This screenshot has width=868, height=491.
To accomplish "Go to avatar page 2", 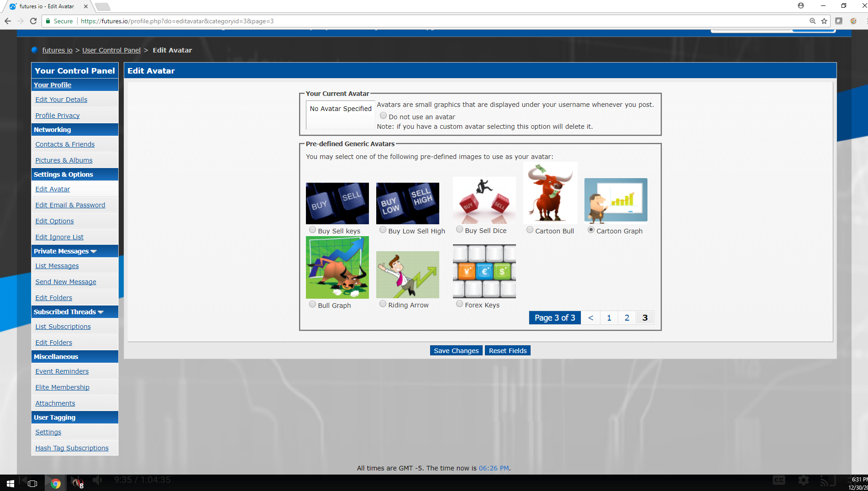I will coord(627,318).
